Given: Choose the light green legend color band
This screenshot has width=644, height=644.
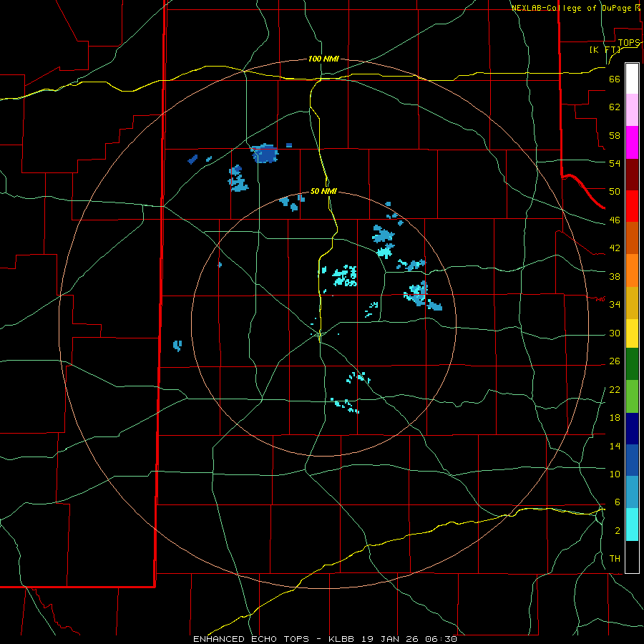Looking at the screenshot, I should point(632,396).
